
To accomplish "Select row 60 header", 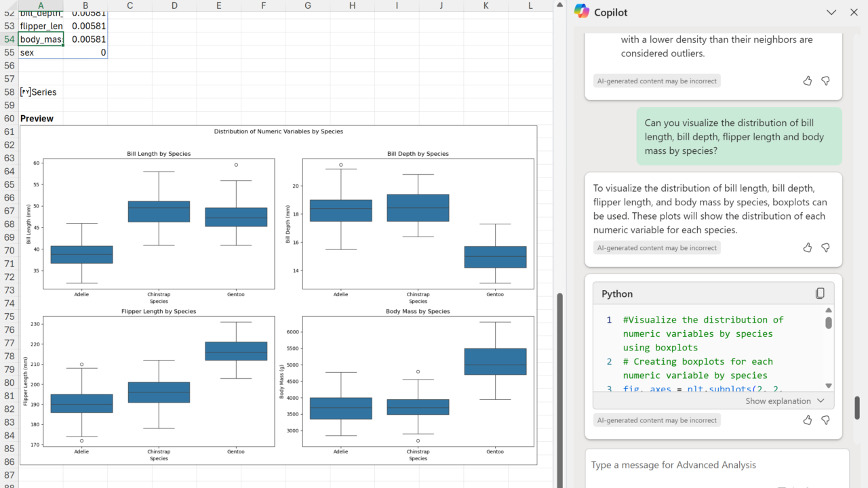I will point(9,119).
